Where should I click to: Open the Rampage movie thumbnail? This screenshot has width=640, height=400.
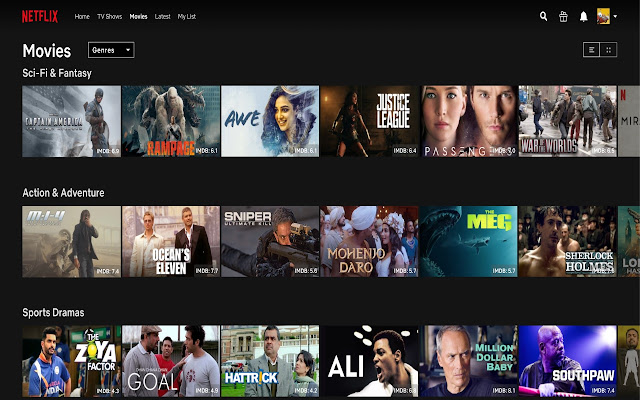coord(171,121)
